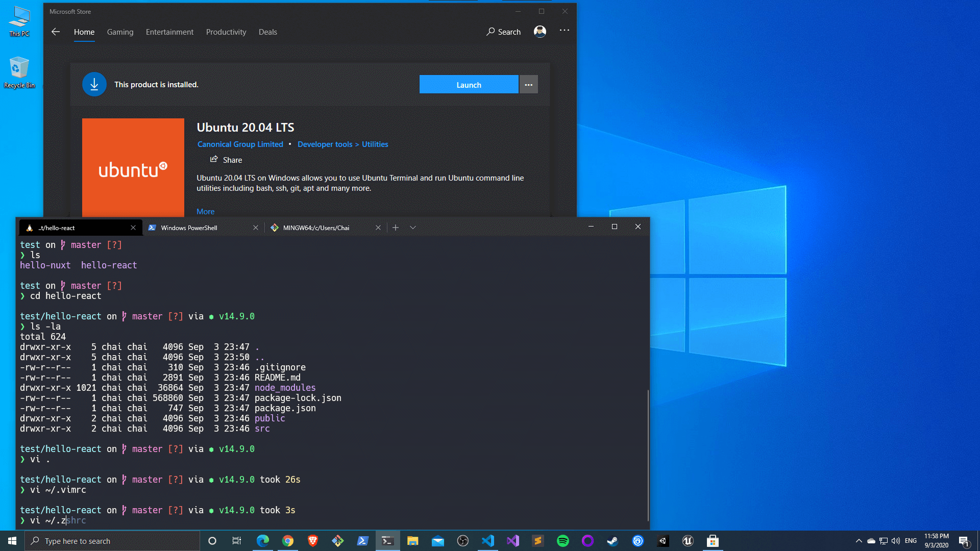This screenshot has width=980, height=551.
Task: Switch to the Gaming tab in the Store
Action: pyautogui.click(x=120, y=32)
